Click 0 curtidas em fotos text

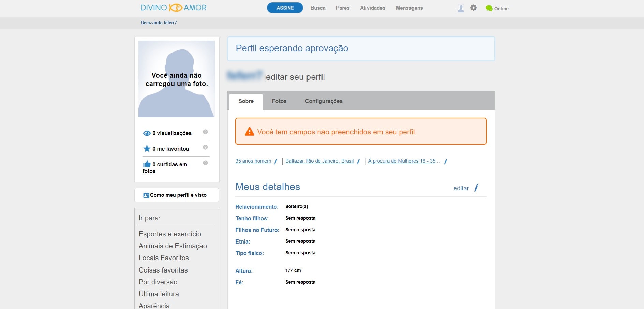pyautogui.click(x=165, y=167)
